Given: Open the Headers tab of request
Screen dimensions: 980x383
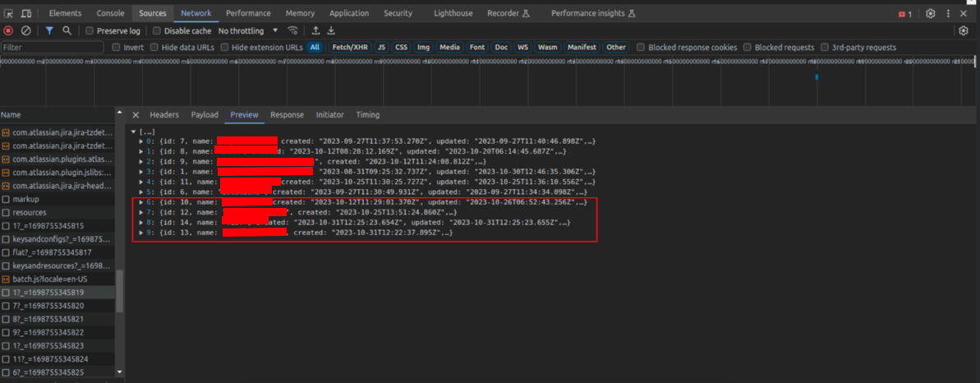Looking at the screenshot, I should pyautogui.click(x=164, y=115).
